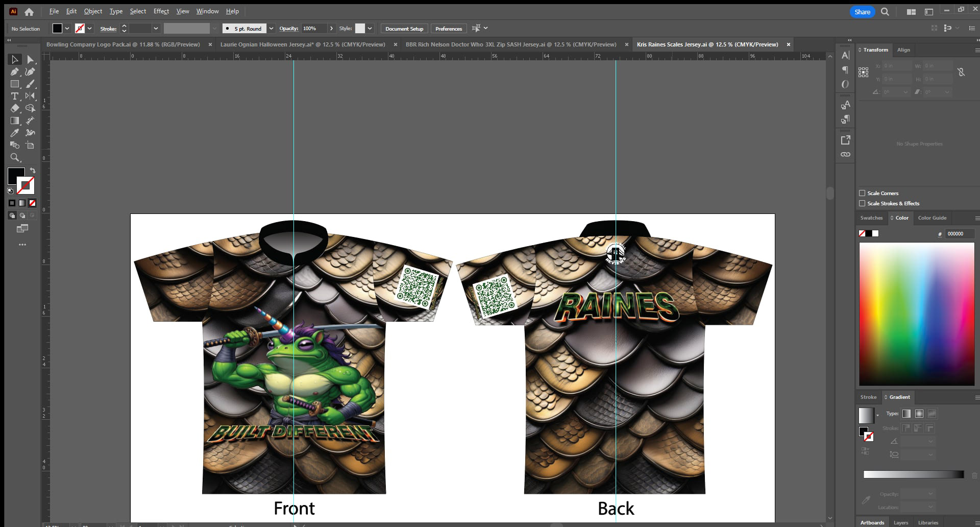The width and height of the screenshot is (980, 527).
Task: Select the Paintbrush tool
Action: tap(31, 84)
